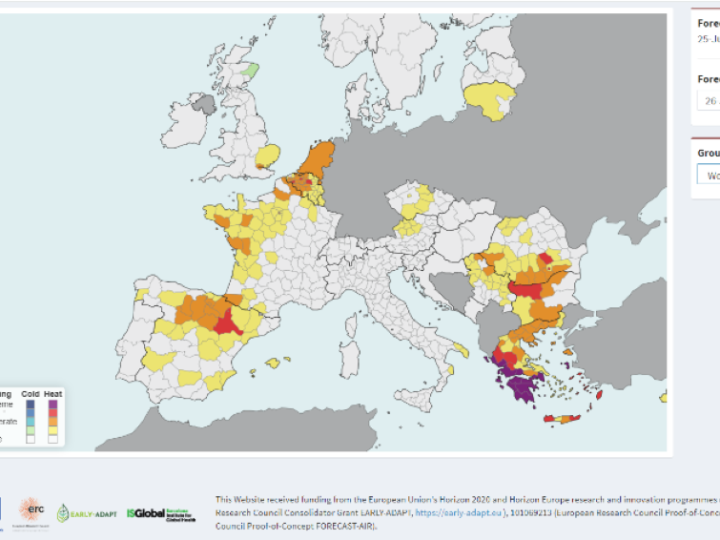Select the dark blue cold legend swatch
The height and width of the screenshot is (540, 720).
click(30, 405)
